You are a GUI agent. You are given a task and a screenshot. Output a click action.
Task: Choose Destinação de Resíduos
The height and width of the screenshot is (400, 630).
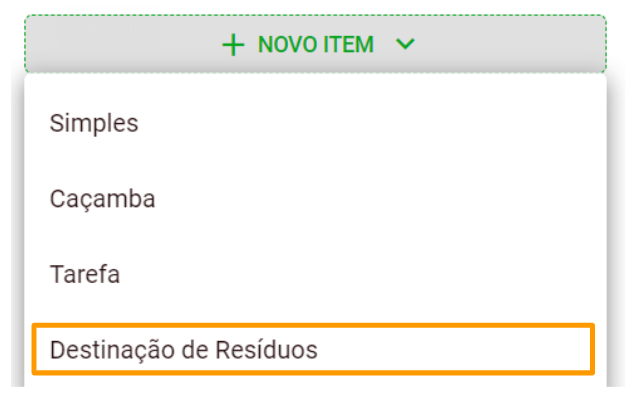pos(183,349)
